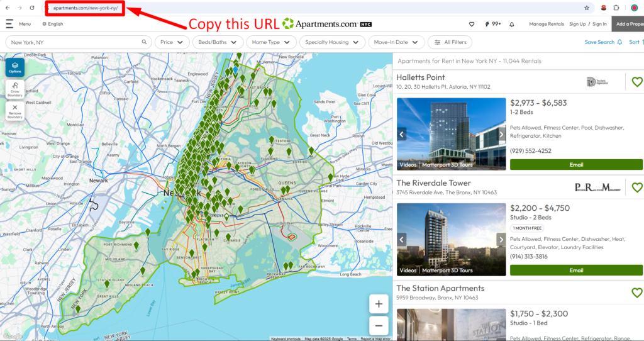644x341 pixels.
Task: Click the Sign Up link
Action: [577, 24]
